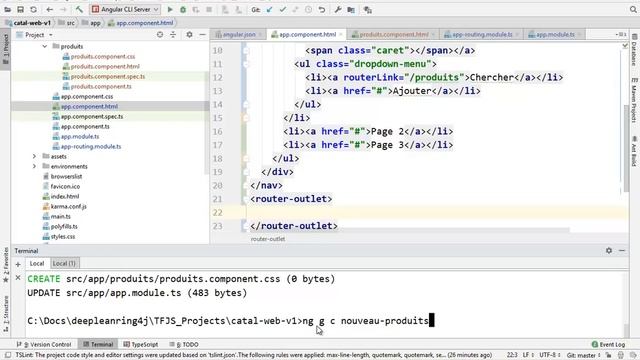Close the app.component.html editor tab
The height and width of the screenshot is (360, 640).
click(x=341, y=35)
